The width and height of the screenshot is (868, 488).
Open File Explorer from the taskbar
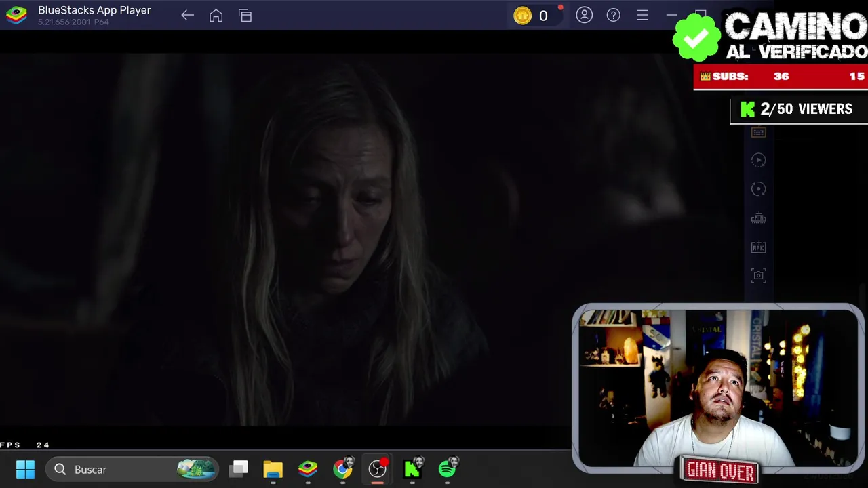point(273,469)
